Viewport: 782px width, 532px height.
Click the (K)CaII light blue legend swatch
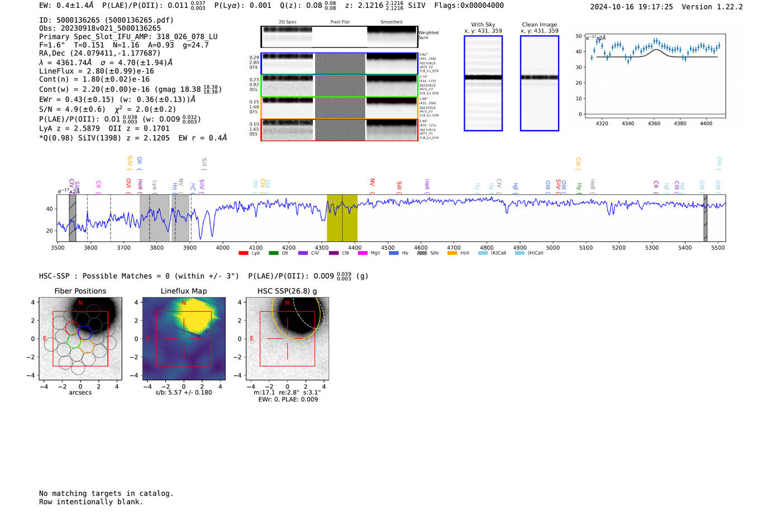tap(483, 253)
